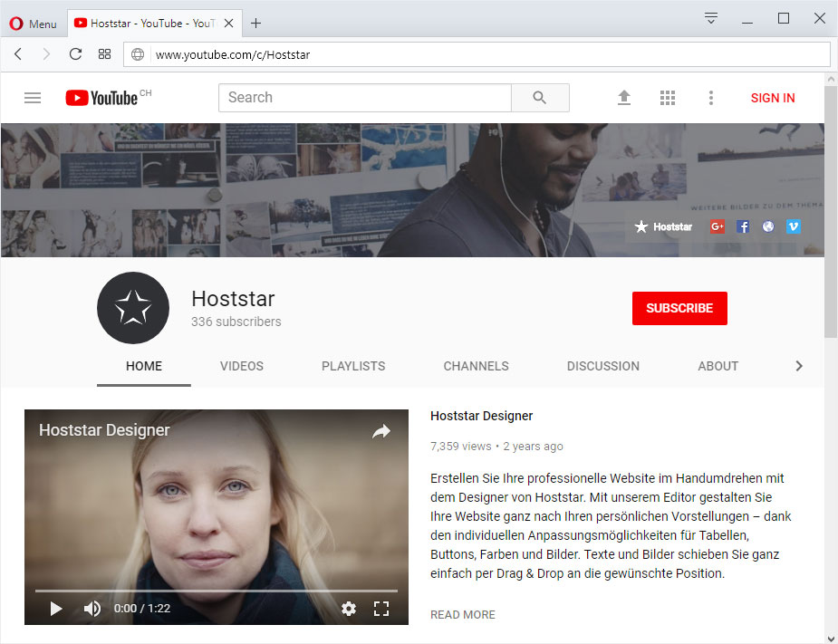
Task: Switch to the CHANNELS tab
Action: pos(476,366)
